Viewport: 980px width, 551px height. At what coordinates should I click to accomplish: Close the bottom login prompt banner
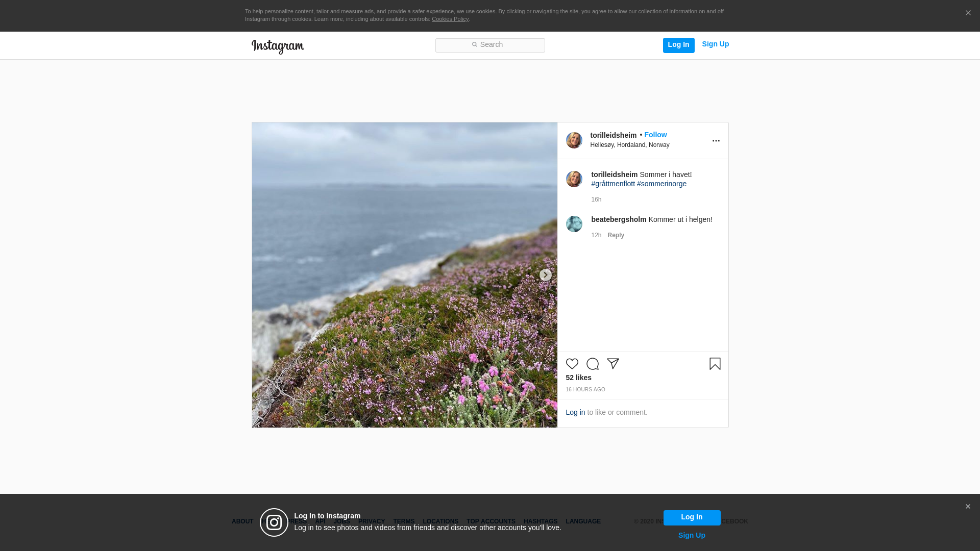point(967,507)
